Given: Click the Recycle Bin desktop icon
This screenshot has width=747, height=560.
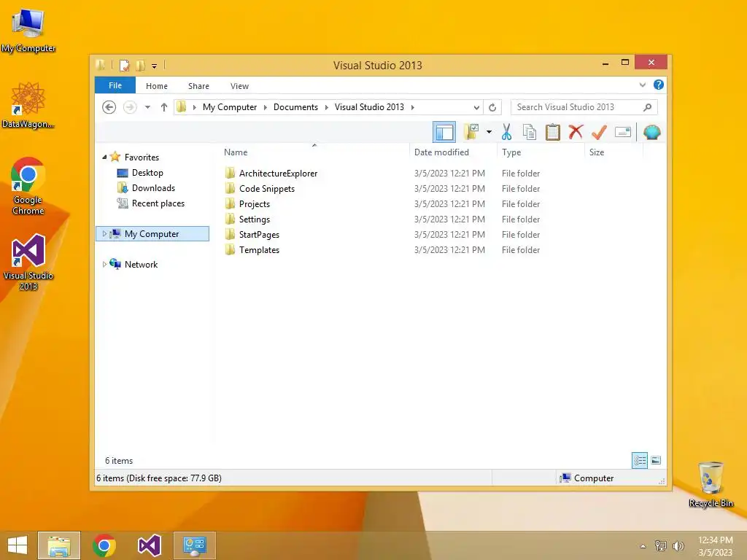Looking at the screenshot, I should click(x=711, y=484).
